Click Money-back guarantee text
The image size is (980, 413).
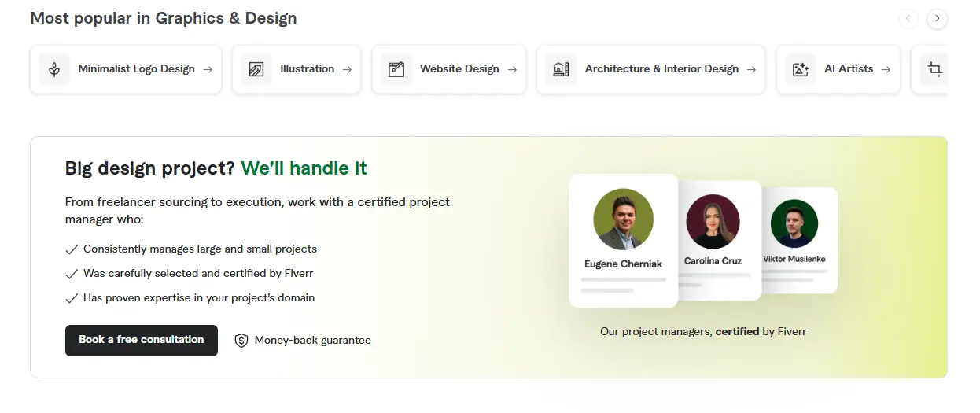point(313,341)
